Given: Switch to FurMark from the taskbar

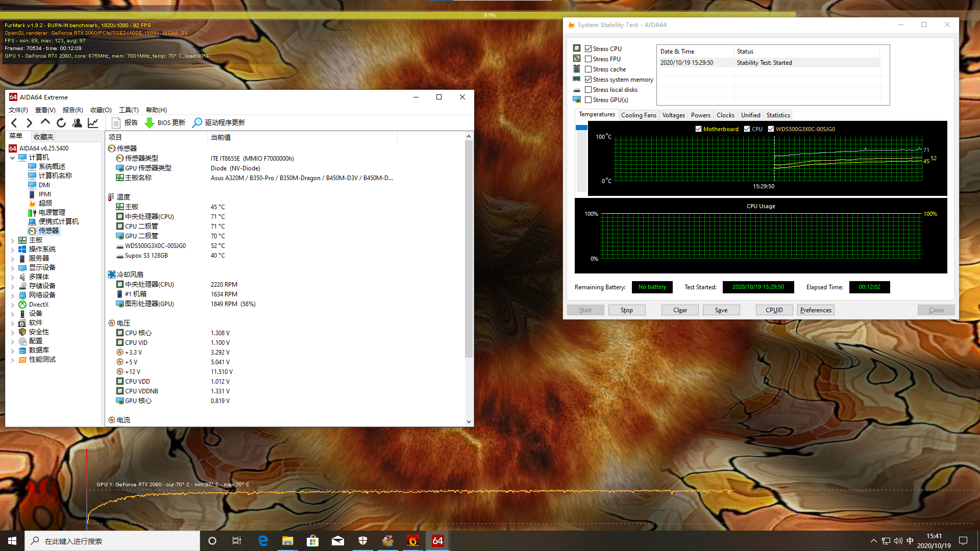Looking at the screenshot, I should (x=412, y=541).
